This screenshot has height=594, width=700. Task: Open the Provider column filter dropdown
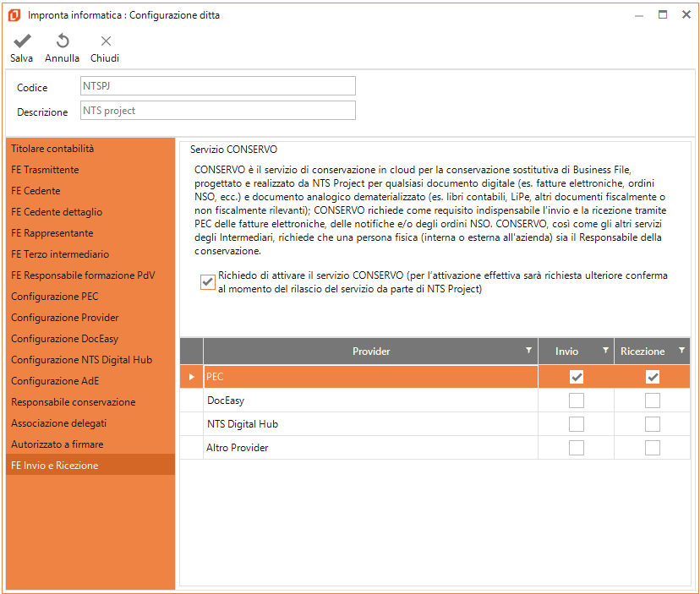point(529,351)
